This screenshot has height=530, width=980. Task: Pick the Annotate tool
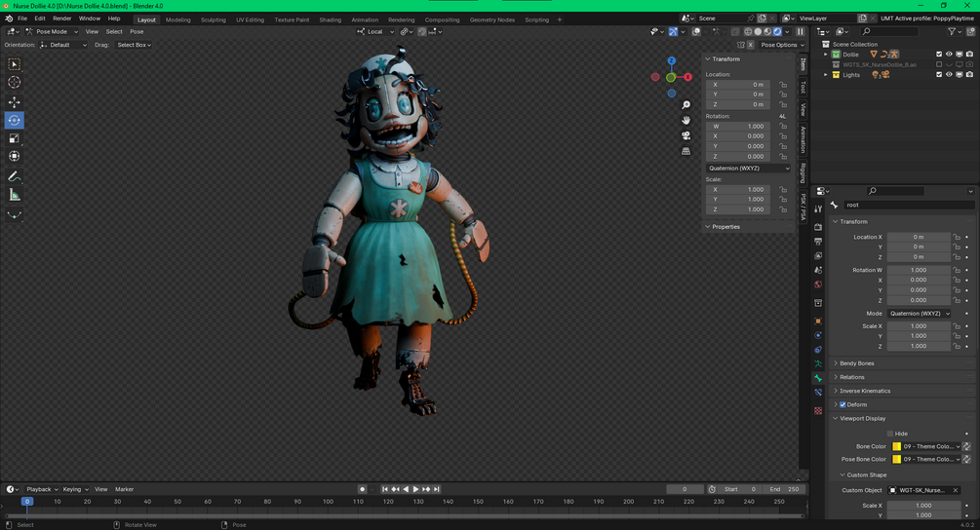(x=14, y=176)
